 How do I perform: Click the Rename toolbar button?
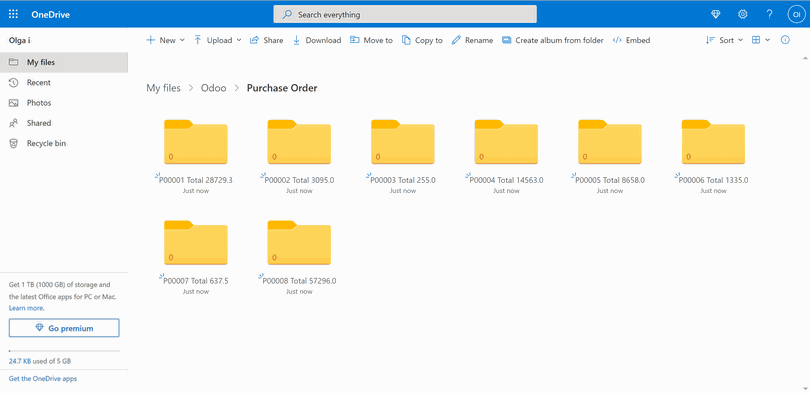pos(473,40)
